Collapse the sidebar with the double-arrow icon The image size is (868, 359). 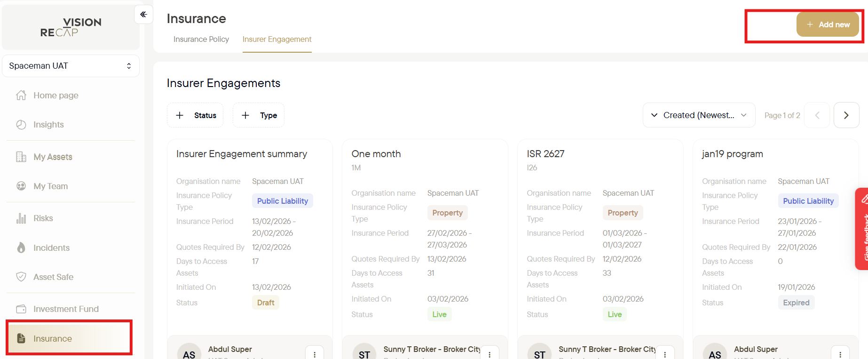(x=143, y=15)
